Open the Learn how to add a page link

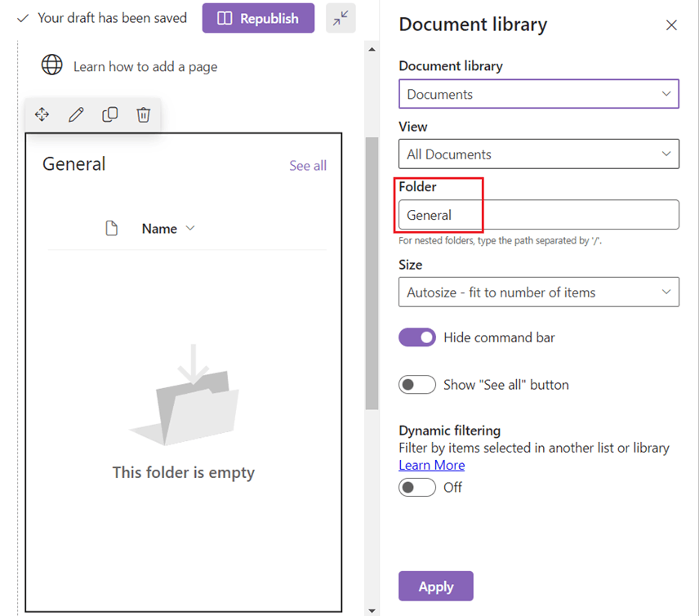145,67
